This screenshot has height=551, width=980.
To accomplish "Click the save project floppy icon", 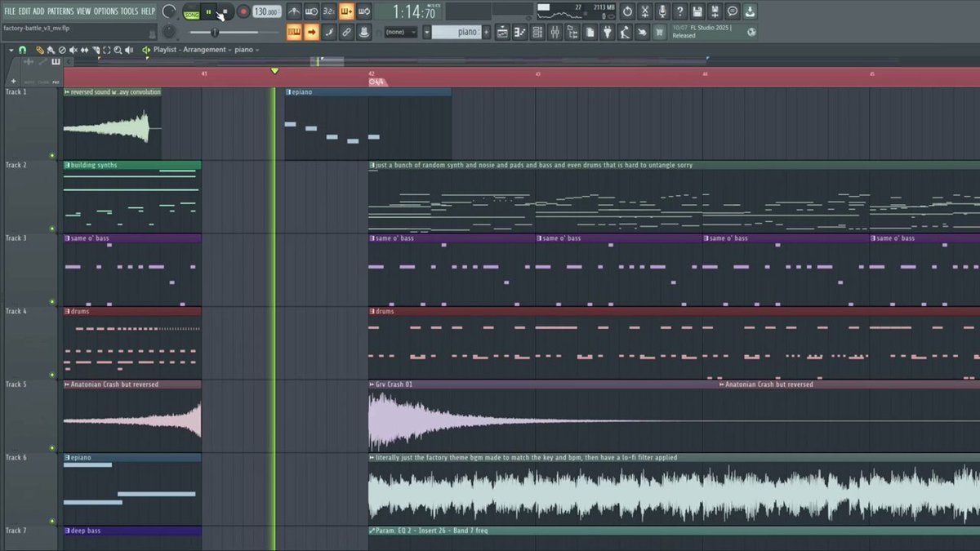I will pos(697,11).
